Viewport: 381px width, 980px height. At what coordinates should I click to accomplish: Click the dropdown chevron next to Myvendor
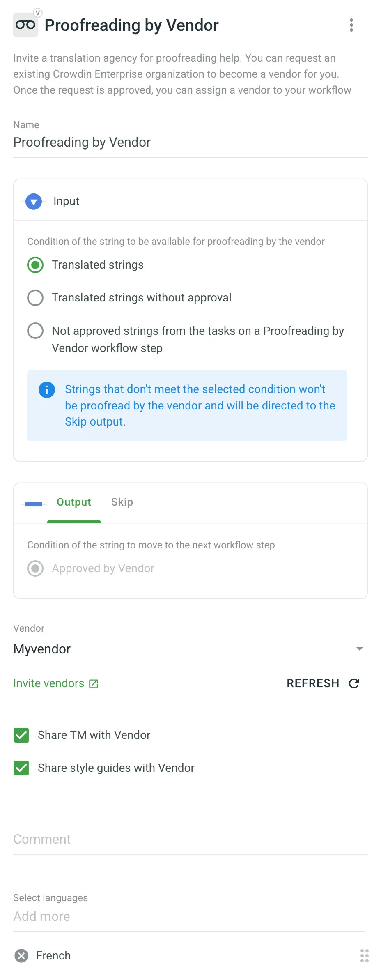pos(359,649)
